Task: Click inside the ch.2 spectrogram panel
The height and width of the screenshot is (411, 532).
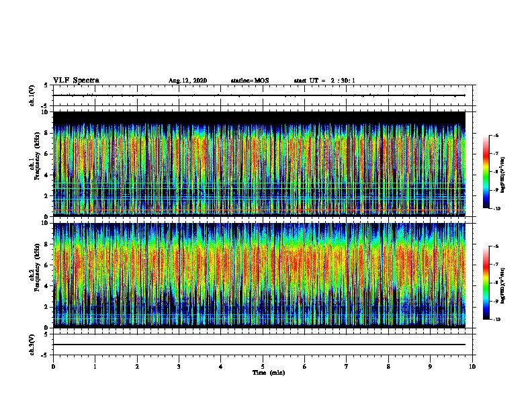Action: [x=259, y=275]
